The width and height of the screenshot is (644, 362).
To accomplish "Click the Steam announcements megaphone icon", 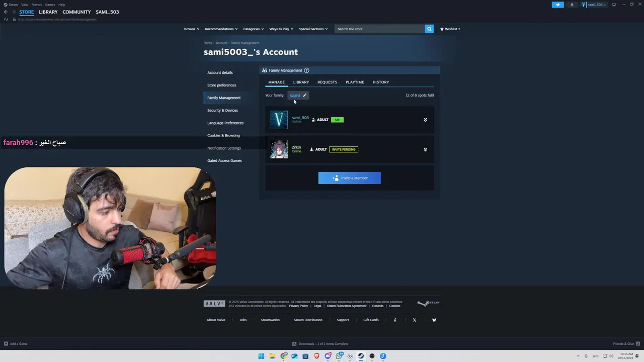I will tap(557, 5).
